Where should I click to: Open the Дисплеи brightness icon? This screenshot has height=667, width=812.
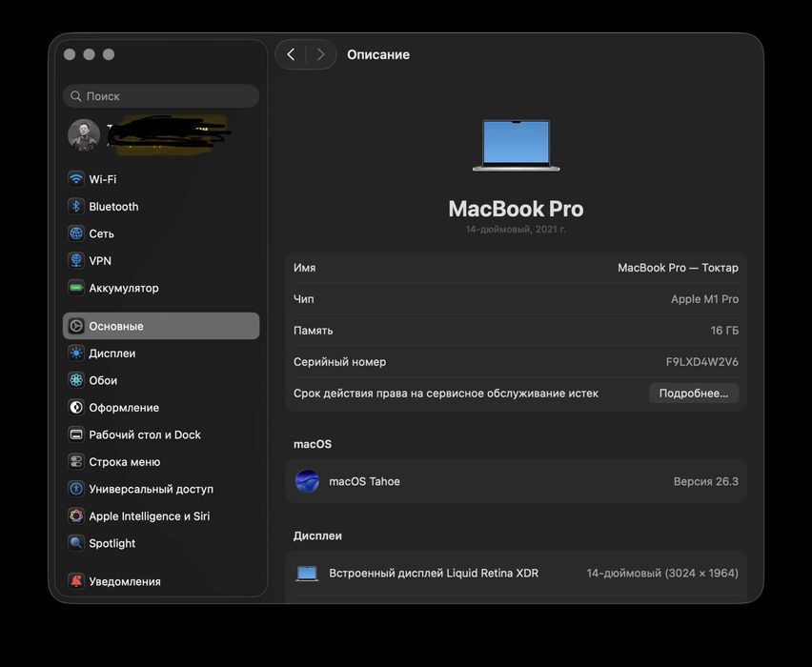click(76, 354)
